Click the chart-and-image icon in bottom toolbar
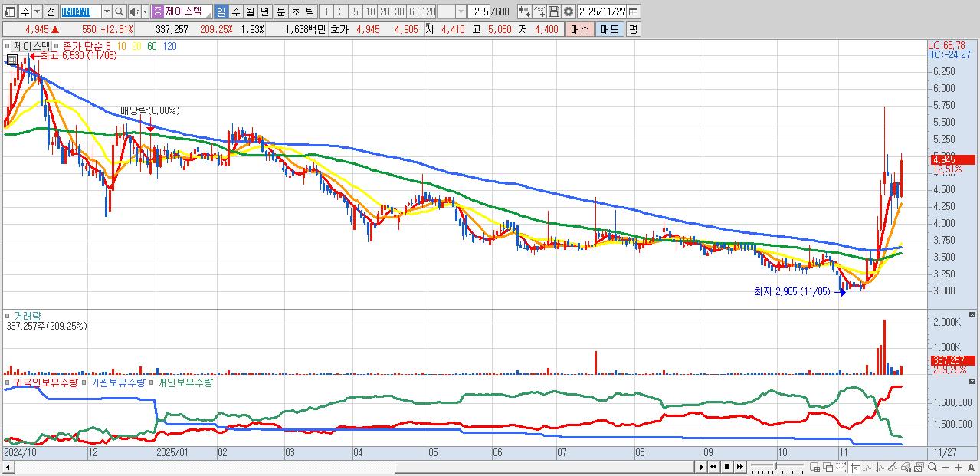Screen dimensions: 980x476 pyautogui.click(x=919, y=467)
